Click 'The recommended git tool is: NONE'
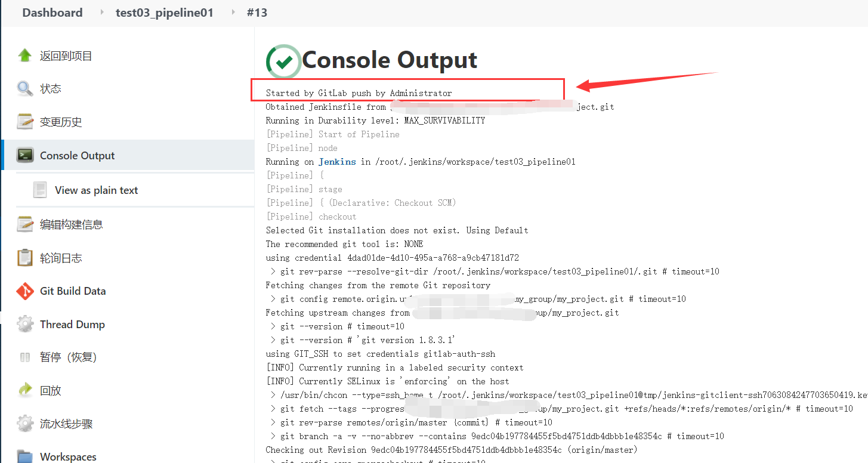 pyautogui.click(x=345, y=244)
